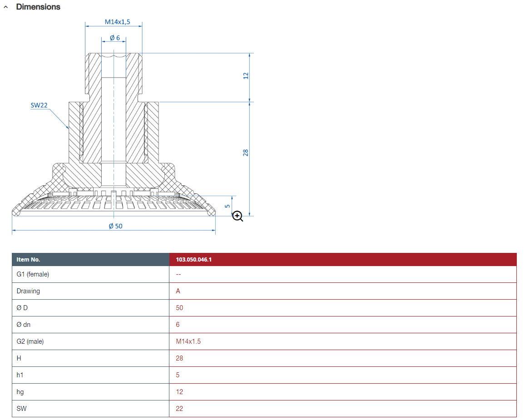Click the Drawing row value A
This screenshot has height=420, width=525.
tap(178, 291)
